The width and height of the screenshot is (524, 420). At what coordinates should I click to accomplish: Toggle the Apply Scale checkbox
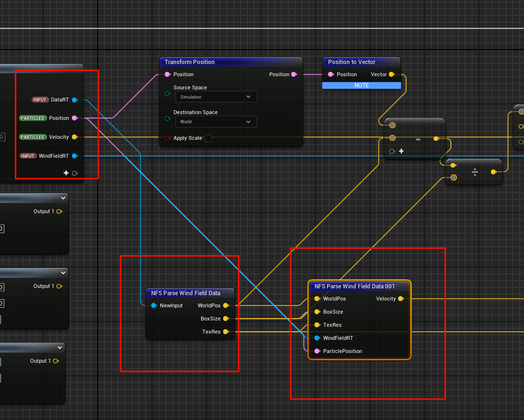pos(208,138)
